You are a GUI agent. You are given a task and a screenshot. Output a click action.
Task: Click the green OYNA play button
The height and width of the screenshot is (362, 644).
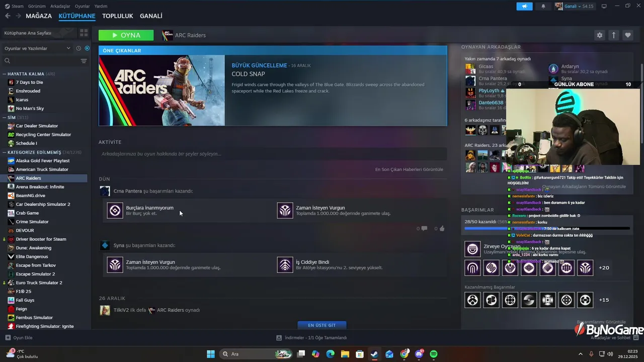pyautogui.click(x=126, y=35)
